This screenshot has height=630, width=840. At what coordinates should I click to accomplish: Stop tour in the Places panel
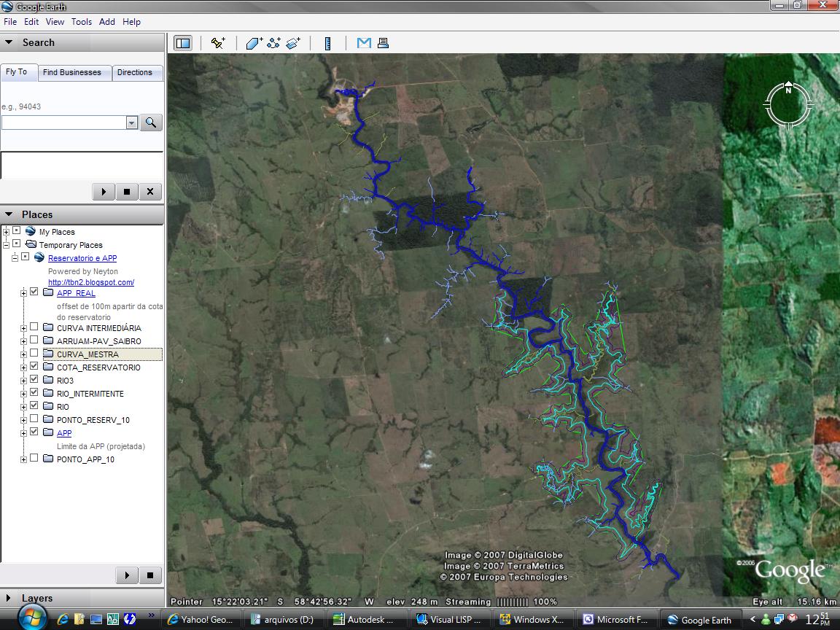(x=150, y=575)
